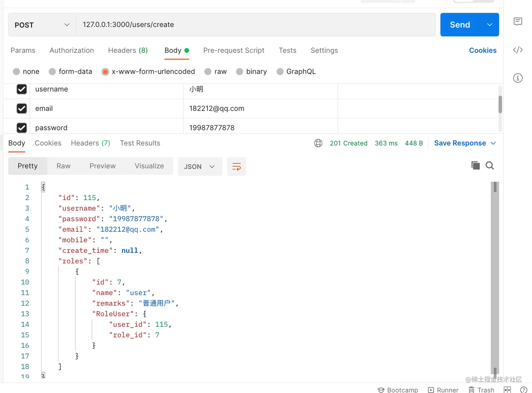
Task: Open the request Settings tab
Action: pos(324,50)
